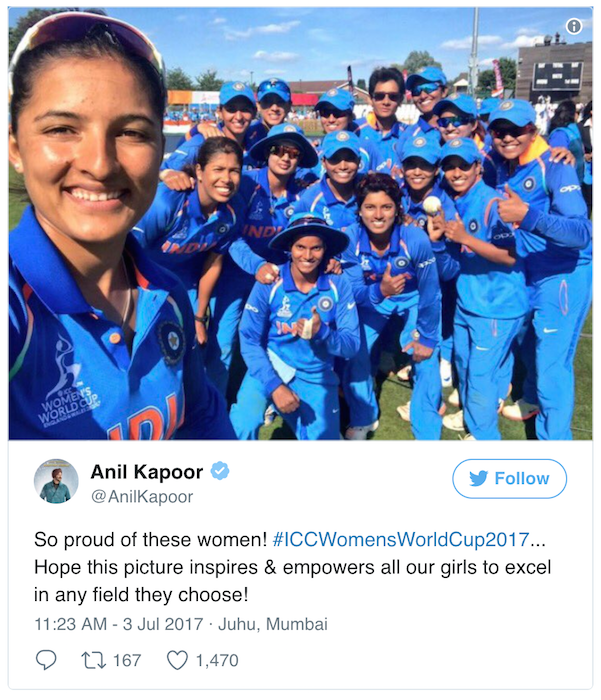
Task: Click the Twitter bird inside Follow
Action: [478, 479]
